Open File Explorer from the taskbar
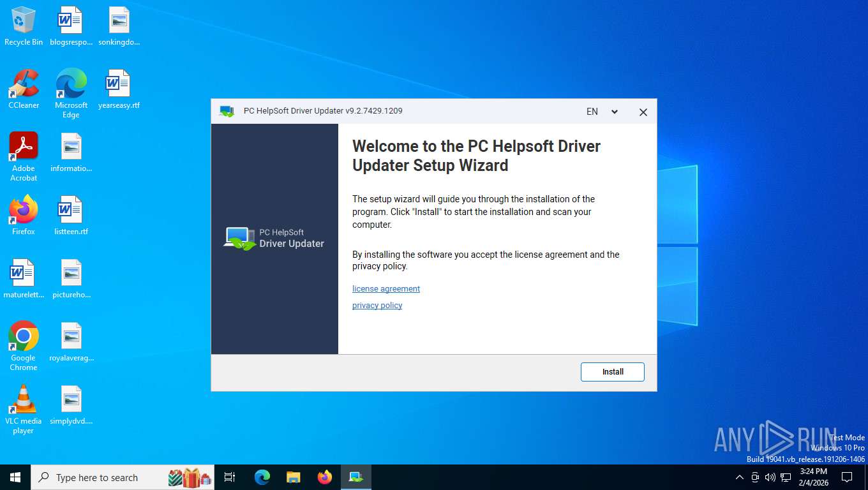 [293, 477]
